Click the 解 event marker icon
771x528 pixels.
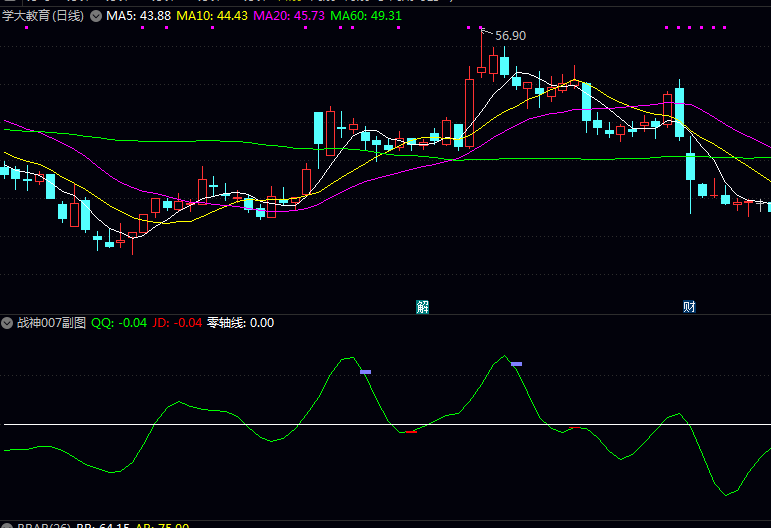click(423, 307)
